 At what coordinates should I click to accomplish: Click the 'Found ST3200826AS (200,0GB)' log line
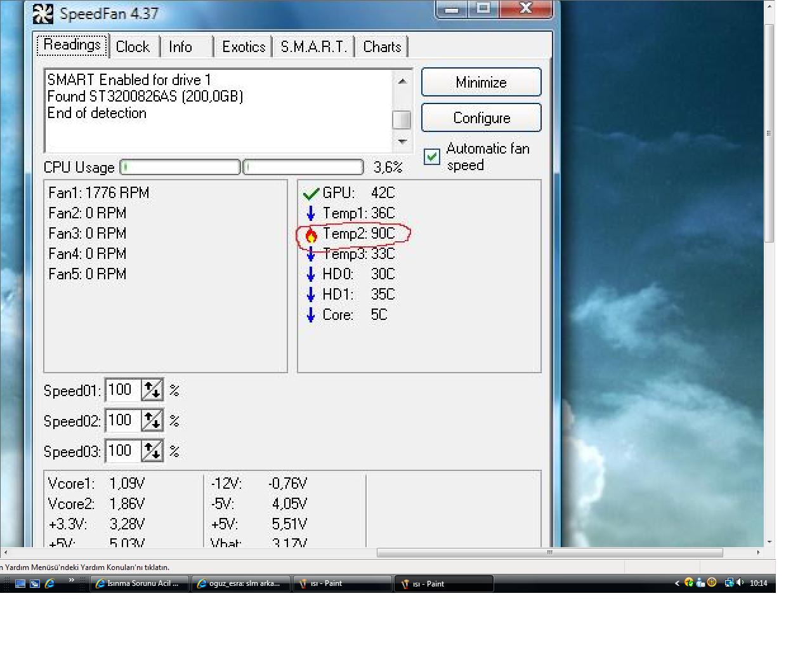tap(145, 96)
